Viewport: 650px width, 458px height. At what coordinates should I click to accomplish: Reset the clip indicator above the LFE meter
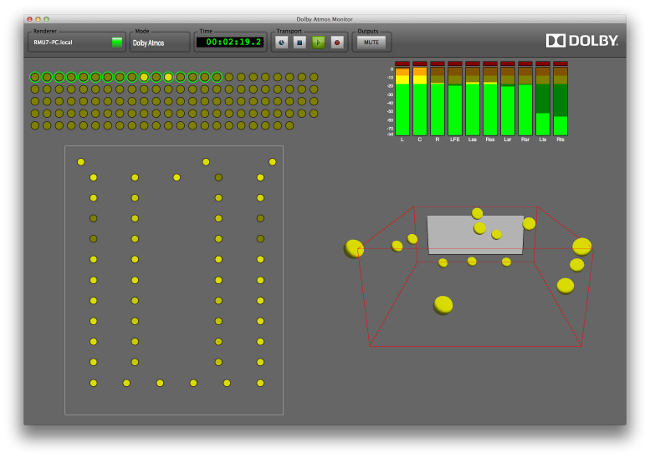455,63
